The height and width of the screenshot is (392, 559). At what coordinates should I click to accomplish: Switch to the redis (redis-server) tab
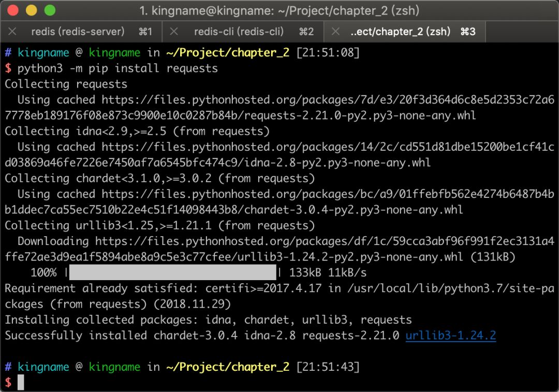(x=81, y=32)
